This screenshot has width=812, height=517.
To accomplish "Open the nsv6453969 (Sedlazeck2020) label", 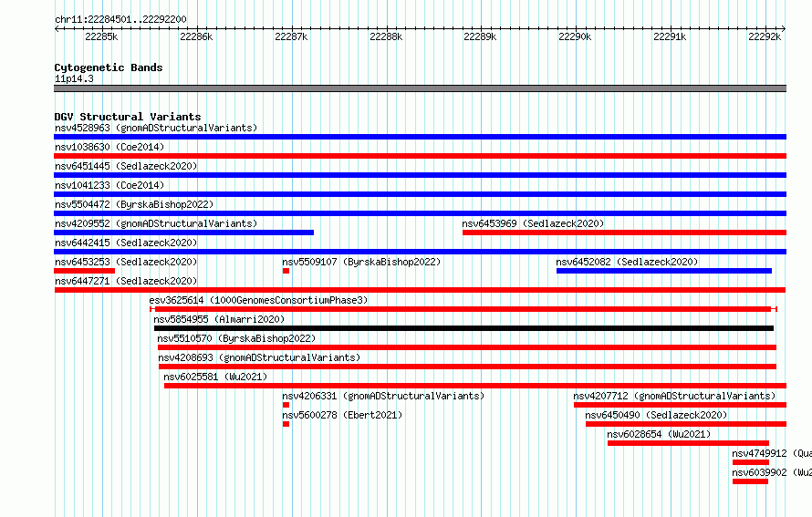I will pyautogui.click(x=533, y=223).
